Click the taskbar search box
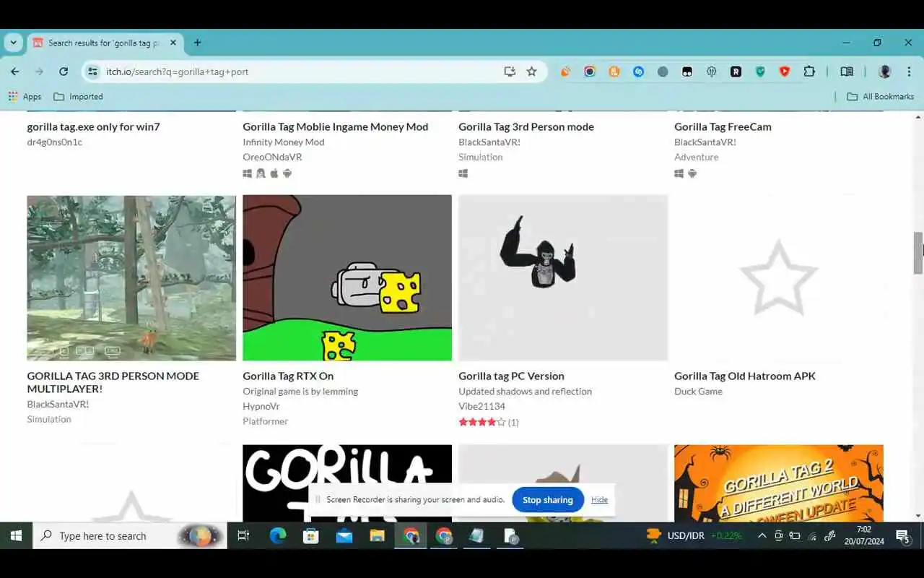Viewport: 924px width, 578px height. point(130,535)
